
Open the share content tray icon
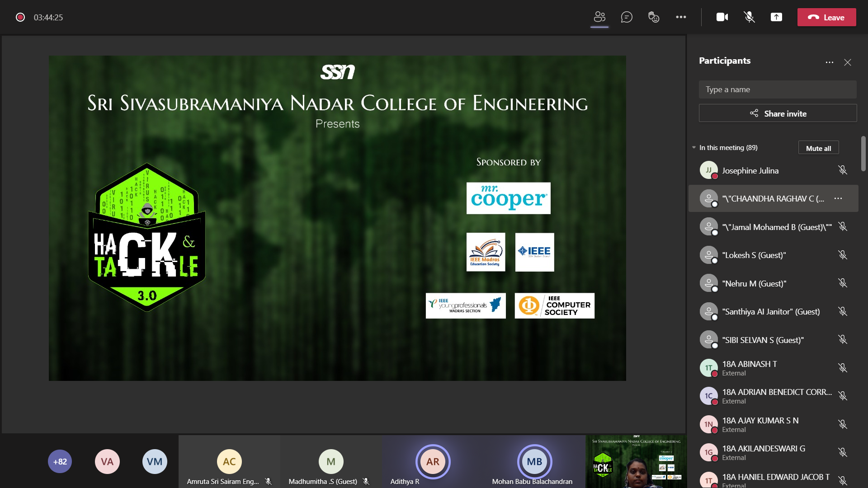pos(776,17)
